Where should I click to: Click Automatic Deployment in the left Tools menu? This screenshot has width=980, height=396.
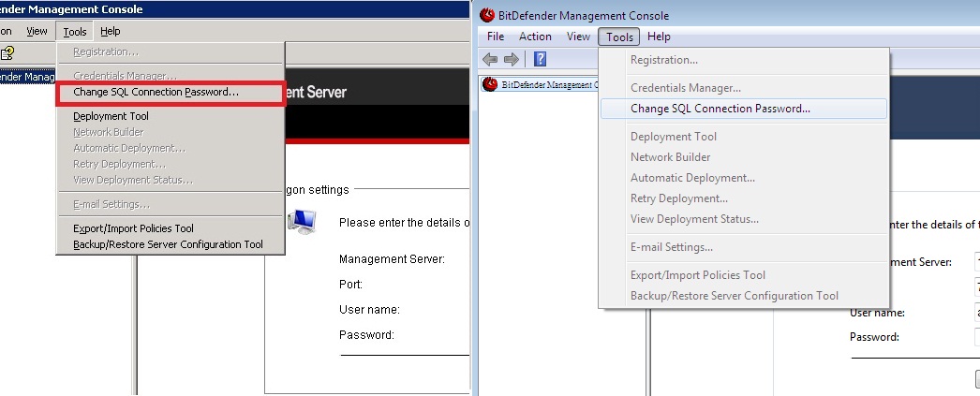[x=170, y=149]
